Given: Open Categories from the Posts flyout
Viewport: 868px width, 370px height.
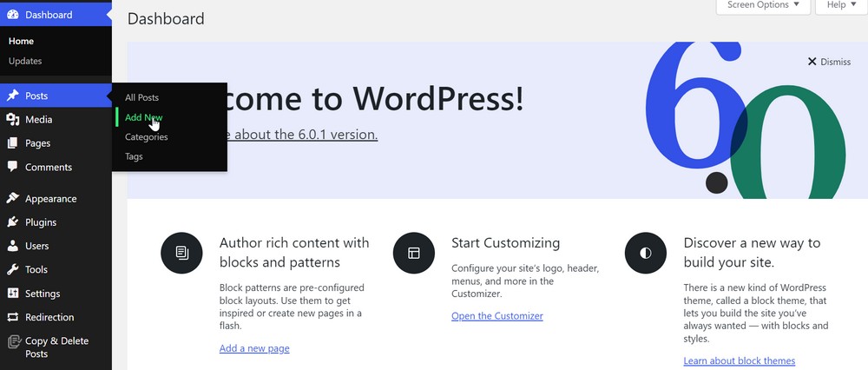Looking at the screenshot, I should coord(146,137).
